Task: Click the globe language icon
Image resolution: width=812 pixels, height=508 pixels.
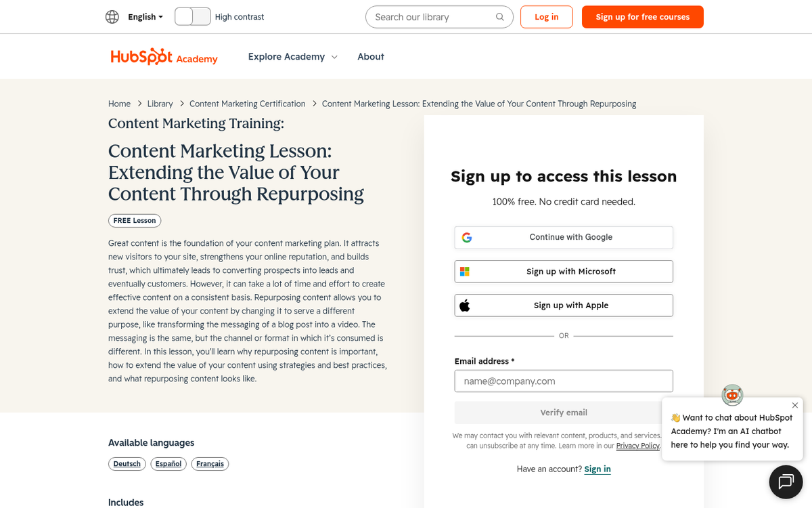Action: click(x=112, y=16)
